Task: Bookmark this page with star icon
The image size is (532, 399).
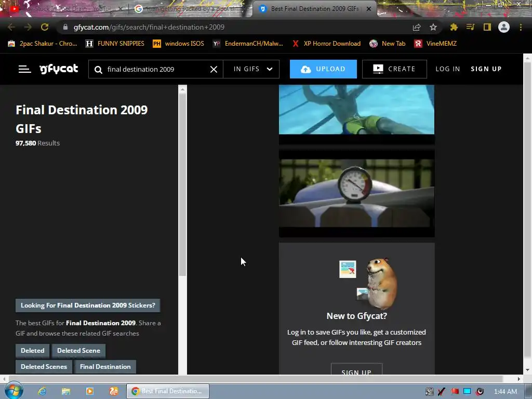Action: pyautogui.click(x=433, y=27)
